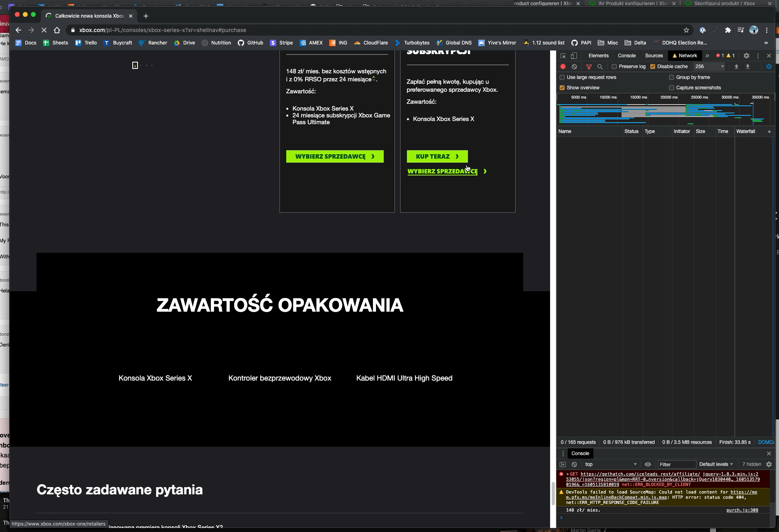Sort by the Waterfall column arrow
Screen dimensions: 779x532
pos(769,131)
